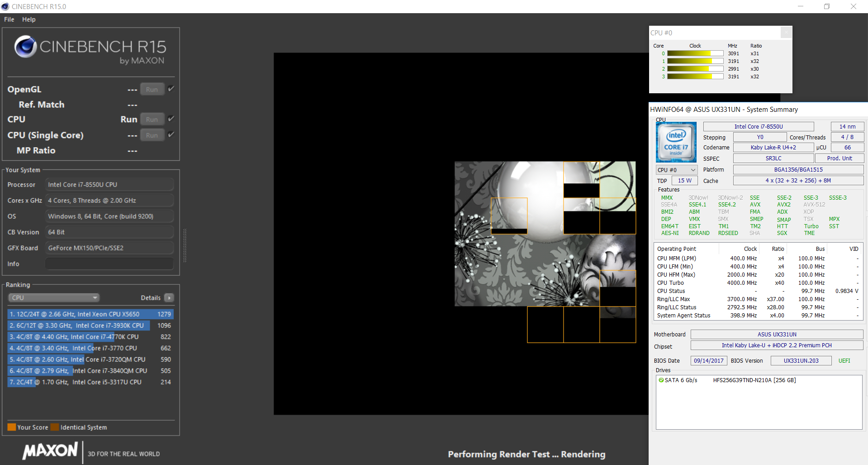
Task: Click the Run button for CPU test
Action: click(x=152, y=119)
